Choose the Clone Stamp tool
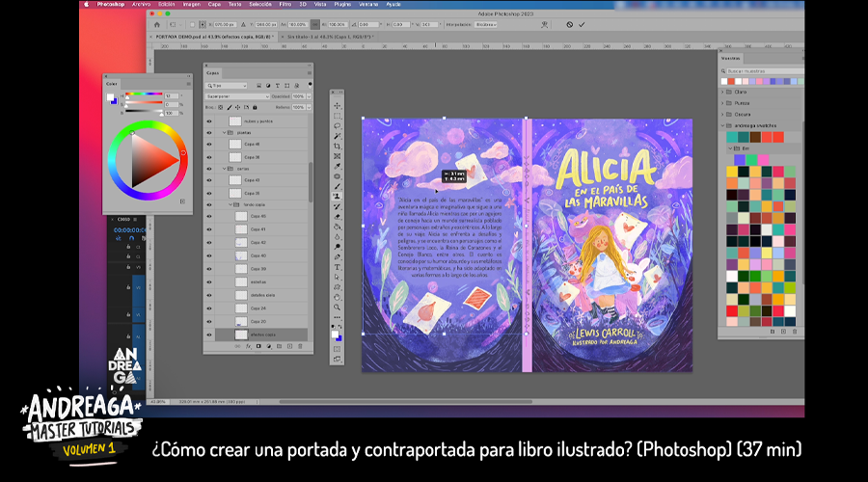The width and height of the screenshot is (868, 482). 337,196
